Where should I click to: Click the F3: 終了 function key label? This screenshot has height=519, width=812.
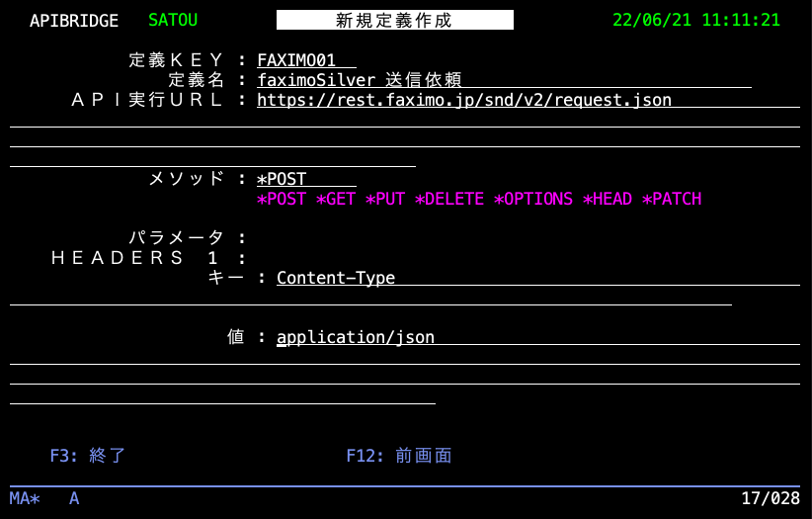click(88, 456)
